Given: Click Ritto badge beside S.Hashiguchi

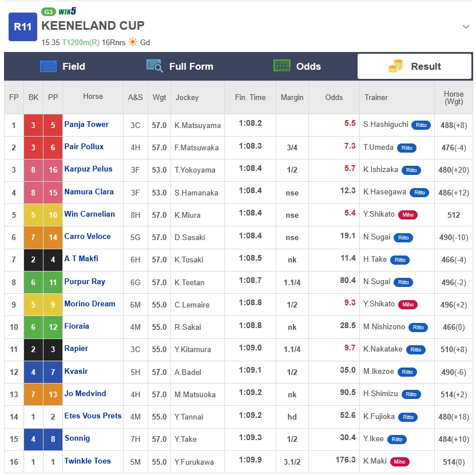Looking at the screenshot, I should tap(421, 125).
